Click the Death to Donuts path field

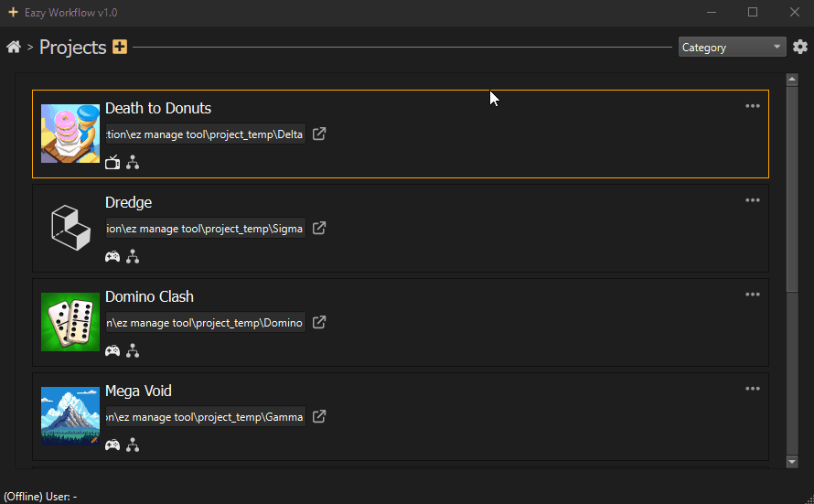tap(206, 134)
